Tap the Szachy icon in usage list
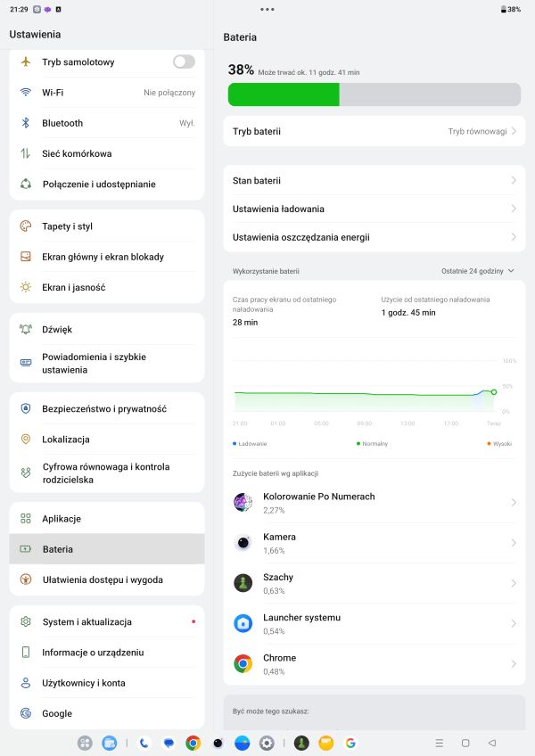Screen dimensions: 535x756 pos(243,583)
